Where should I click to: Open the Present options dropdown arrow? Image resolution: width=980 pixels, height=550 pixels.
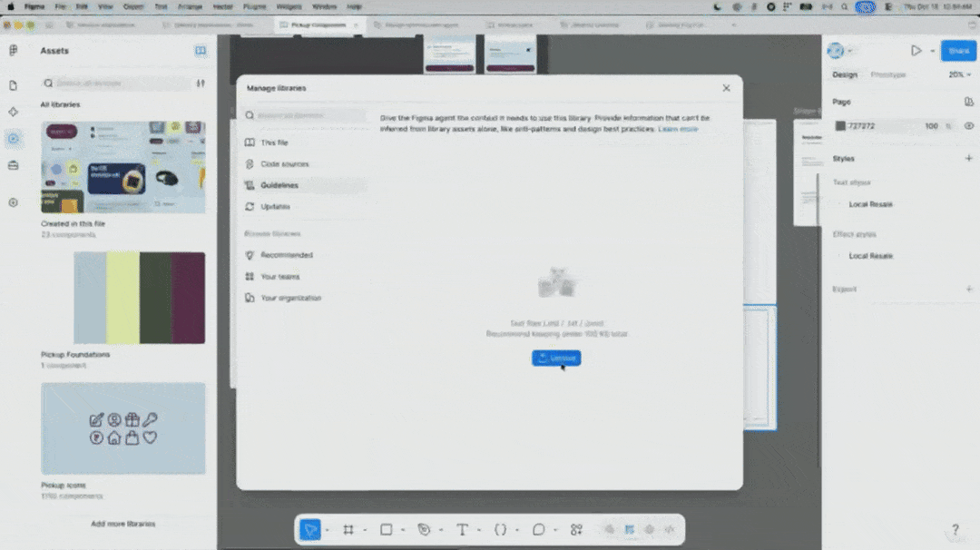pos(933,51)
